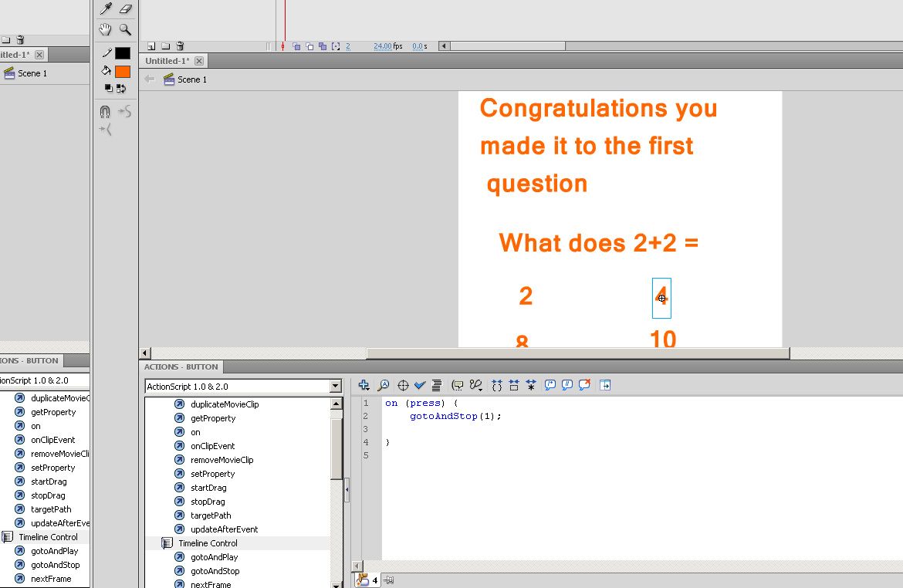Set the fill color swatch
The image size is (903, 588).
click(123, 70)
